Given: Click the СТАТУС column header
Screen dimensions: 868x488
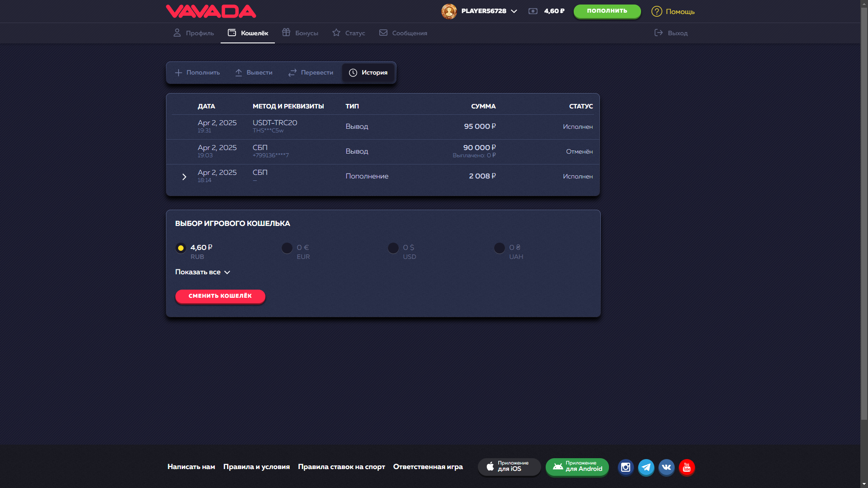Looking at the screenshot, I should coord(581,106).
